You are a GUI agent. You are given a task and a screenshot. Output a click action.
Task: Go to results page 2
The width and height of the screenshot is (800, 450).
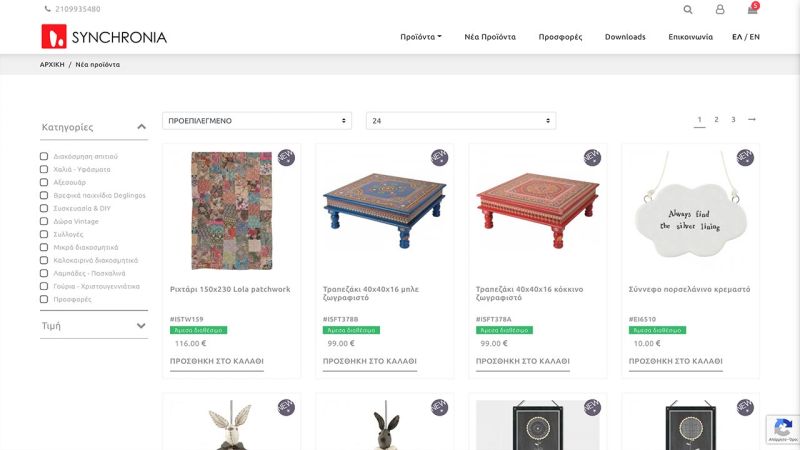(716, 120)
